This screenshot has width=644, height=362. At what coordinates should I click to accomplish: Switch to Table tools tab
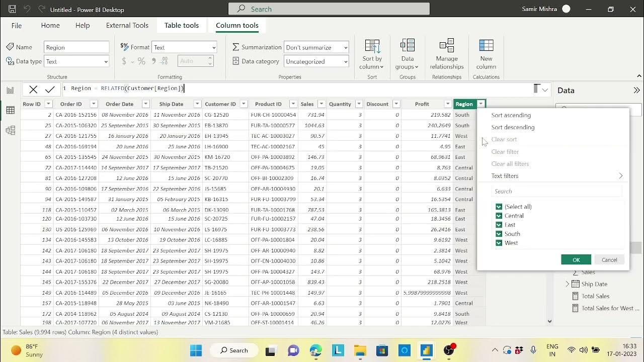(x=182, y=25)
